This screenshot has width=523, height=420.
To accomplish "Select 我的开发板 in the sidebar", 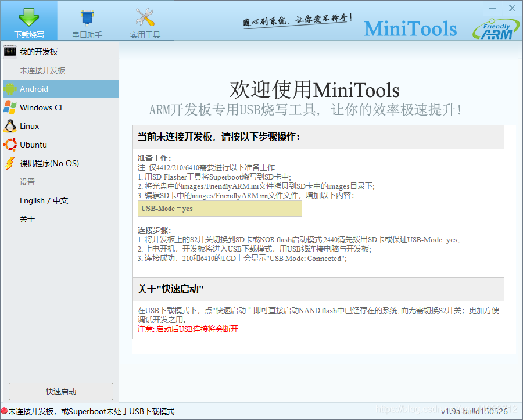I will click(60, 52).
